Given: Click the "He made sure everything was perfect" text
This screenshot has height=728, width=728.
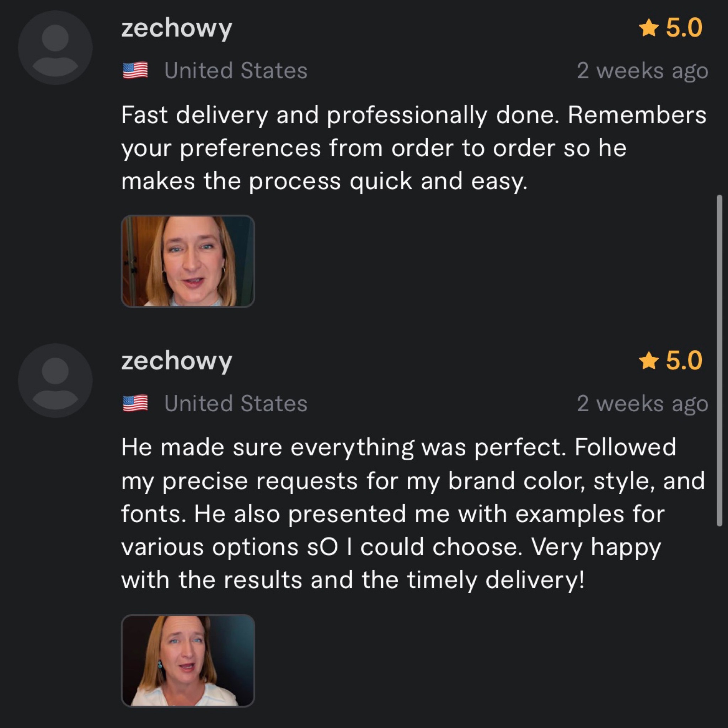Looking at the screenshot, I should tap(343, 447).
